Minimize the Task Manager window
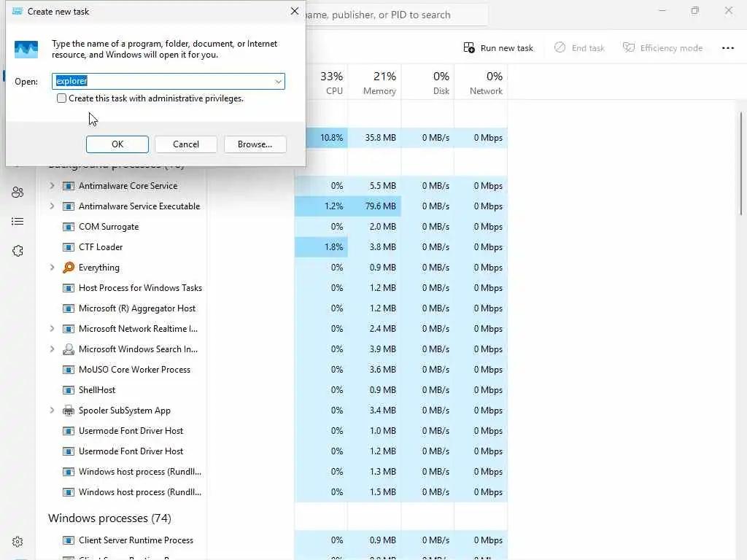 click(x=662, y=10)
